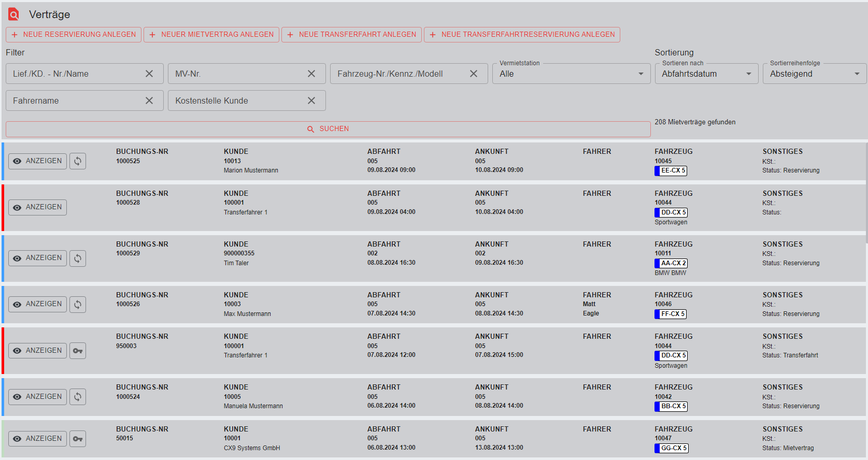
Task: Click into the Fahrername input field
Action: click(x=75, y=100)
